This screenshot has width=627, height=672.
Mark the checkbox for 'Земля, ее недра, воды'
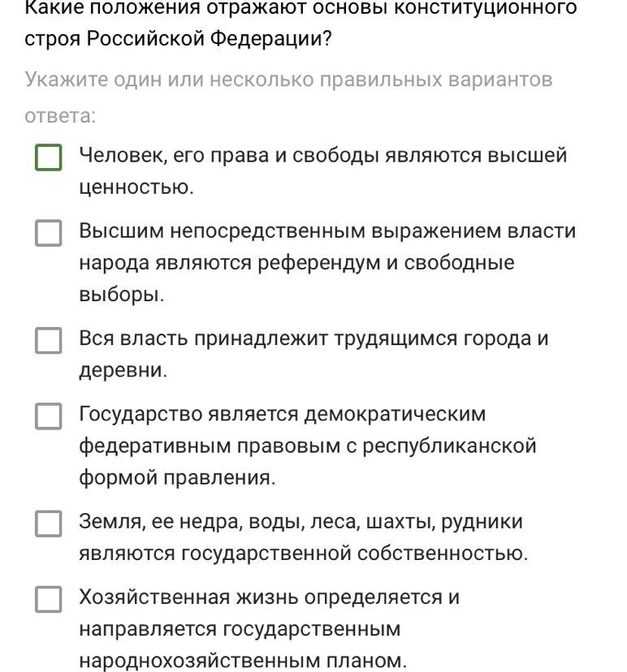click(49, 523)
